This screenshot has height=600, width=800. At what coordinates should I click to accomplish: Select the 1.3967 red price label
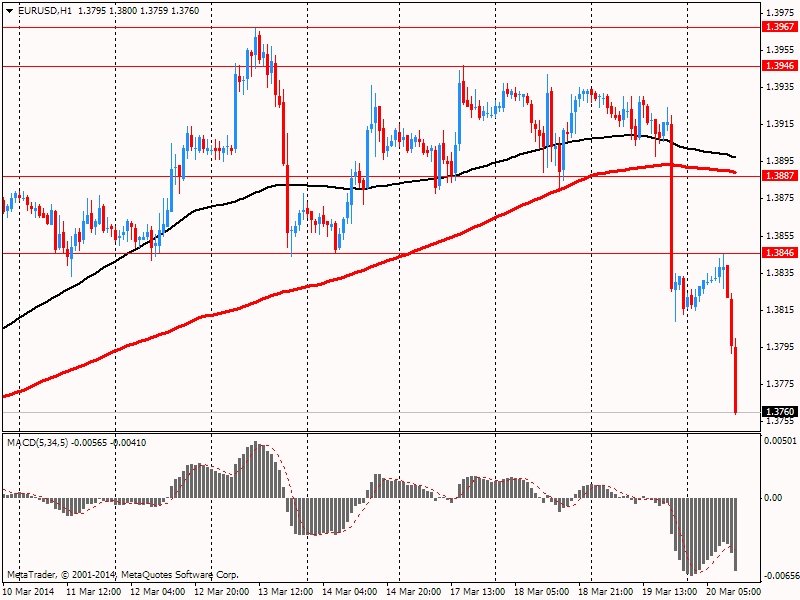pyautogui.click(x=779, y=27)
